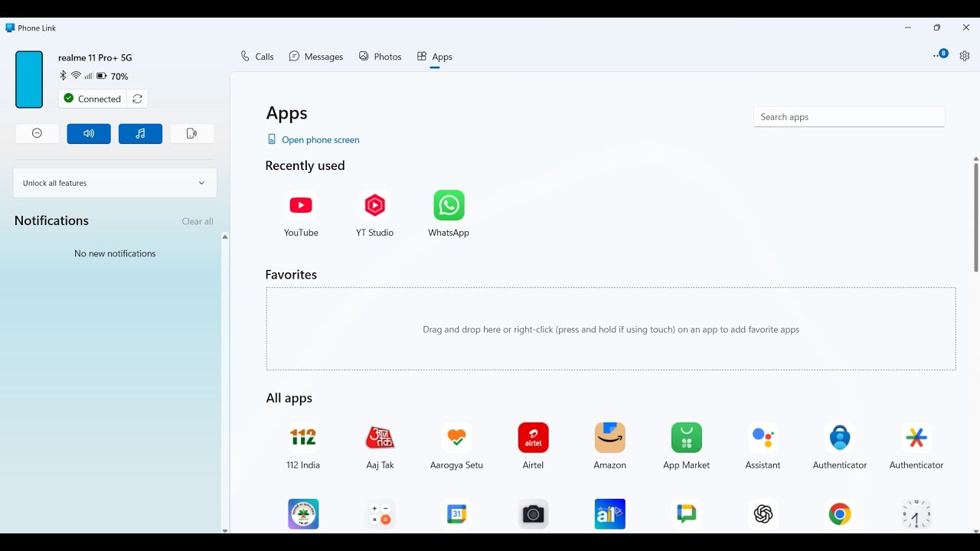Screen dimensions: 980x551
Task: Open the round government emblem app icon
Action: [303, 514]
